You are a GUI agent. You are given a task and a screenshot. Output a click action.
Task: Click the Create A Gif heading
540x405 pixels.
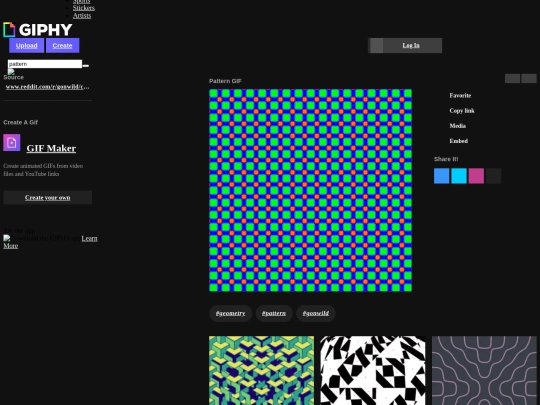(21, 122)
